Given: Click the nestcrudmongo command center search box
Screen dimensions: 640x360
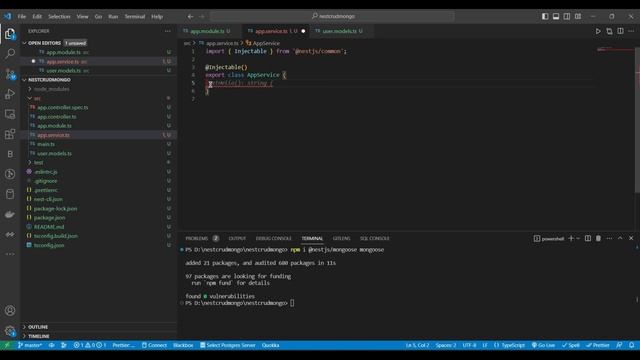Looking at the screenshot, I should (x=332, y=16).
